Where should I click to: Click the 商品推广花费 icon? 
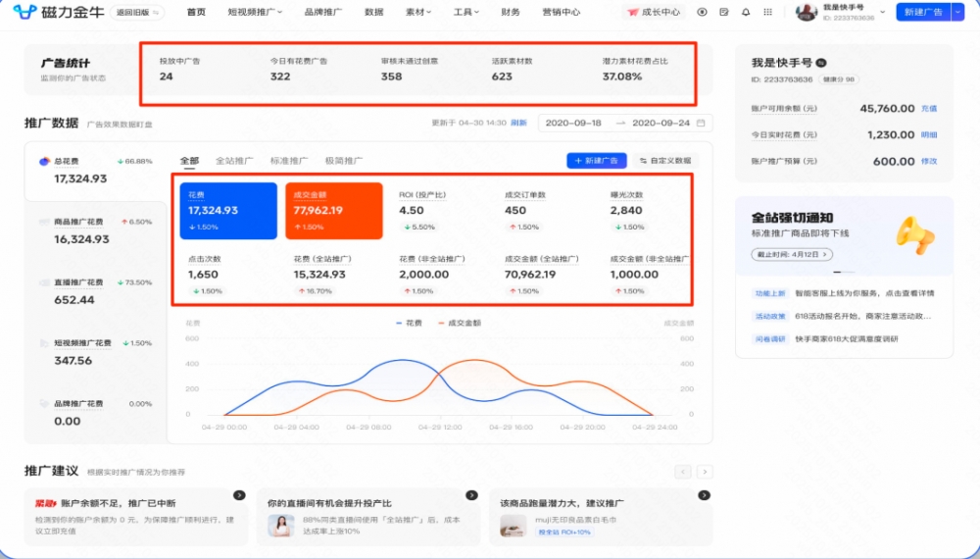(x=44, y=222)
